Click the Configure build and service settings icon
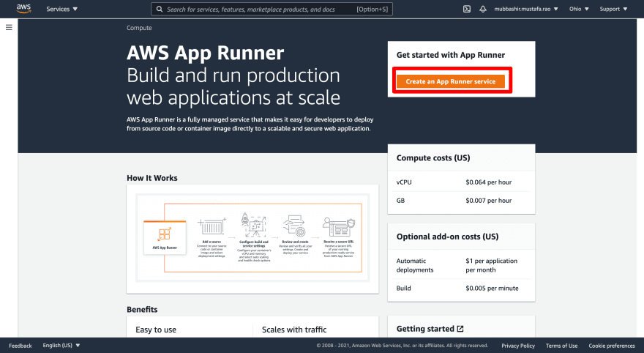The height and width of the screenshot is (353, 644). click(x=253, y=225)
